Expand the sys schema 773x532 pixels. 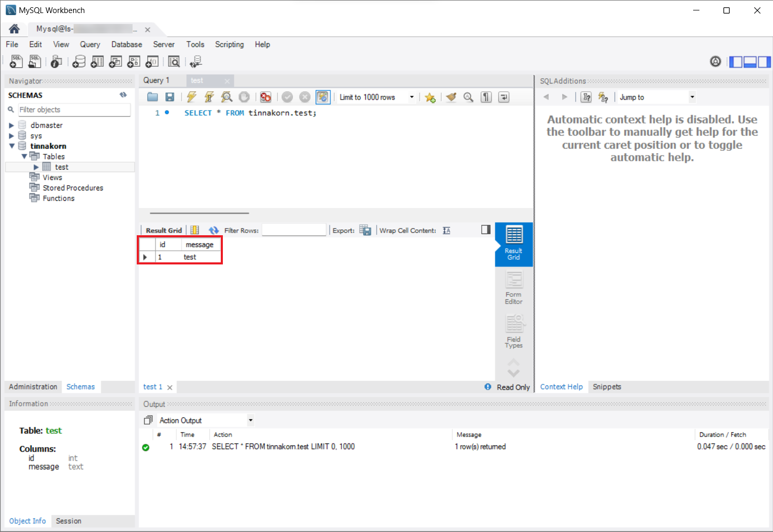[11, 136]
